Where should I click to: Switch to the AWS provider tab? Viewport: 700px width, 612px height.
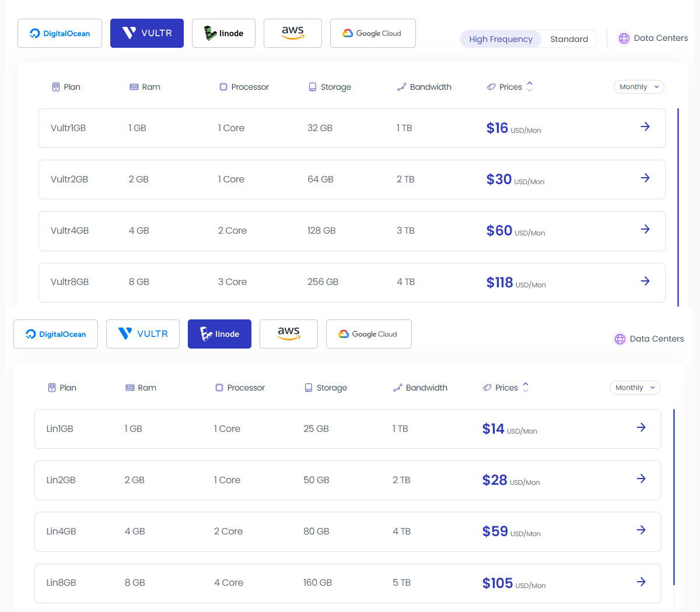tap(292, 33)
